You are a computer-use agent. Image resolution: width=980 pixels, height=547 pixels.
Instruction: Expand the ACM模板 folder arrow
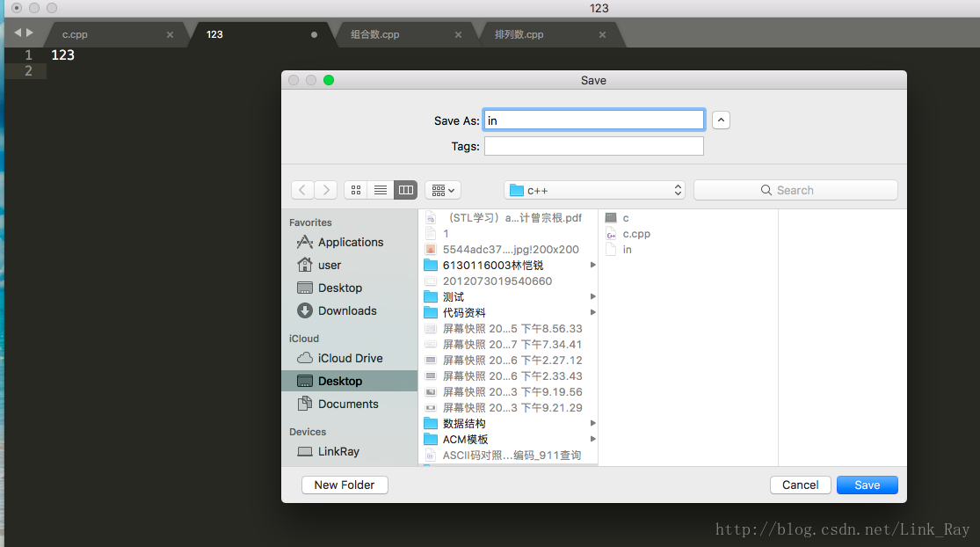point(592,439)
